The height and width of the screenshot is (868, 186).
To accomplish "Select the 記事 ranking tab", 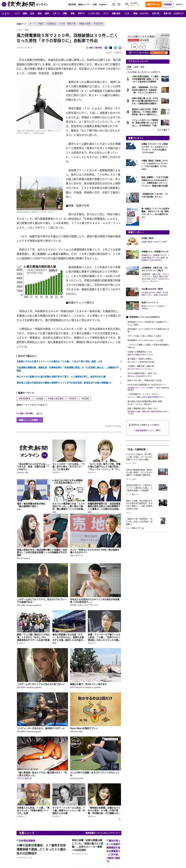I will 129,67.
